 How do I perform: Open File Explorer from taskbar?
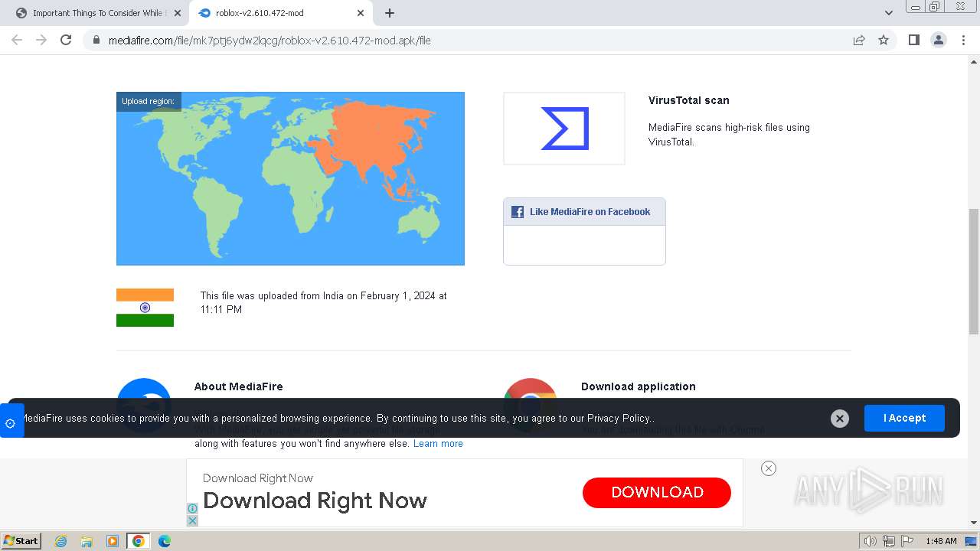click(87, 541)
